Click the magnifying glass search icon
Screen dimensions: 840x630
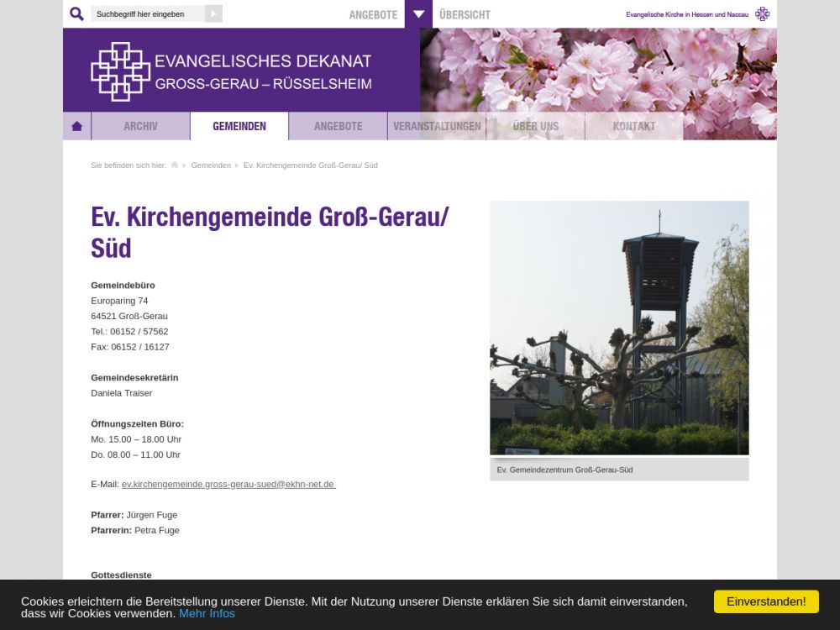[76, 14]
